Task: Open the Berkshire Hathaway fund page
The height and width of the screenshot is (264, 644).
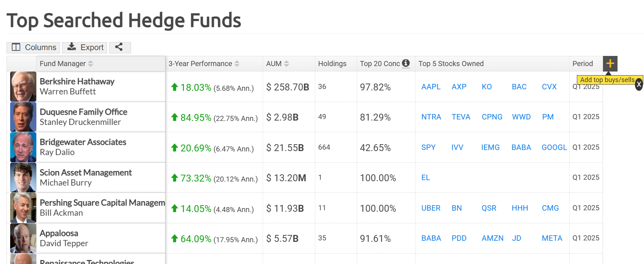Action: click(77, 81)
